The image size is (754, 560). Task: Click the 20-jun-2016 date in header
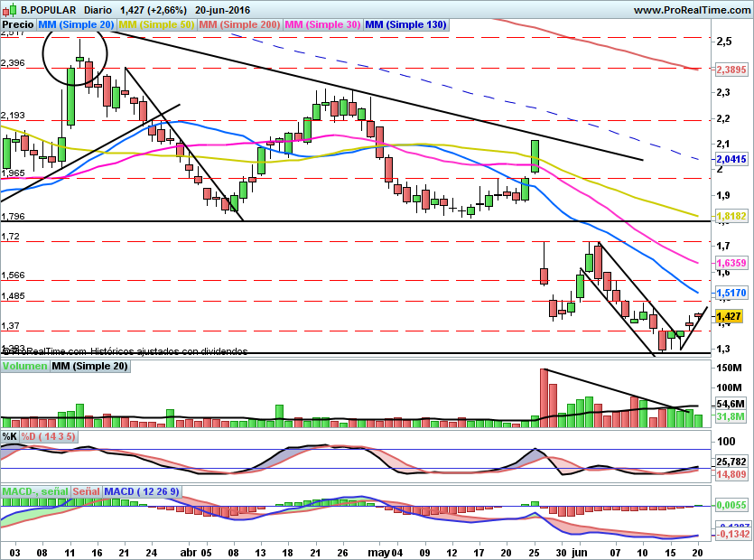[223, 10]
